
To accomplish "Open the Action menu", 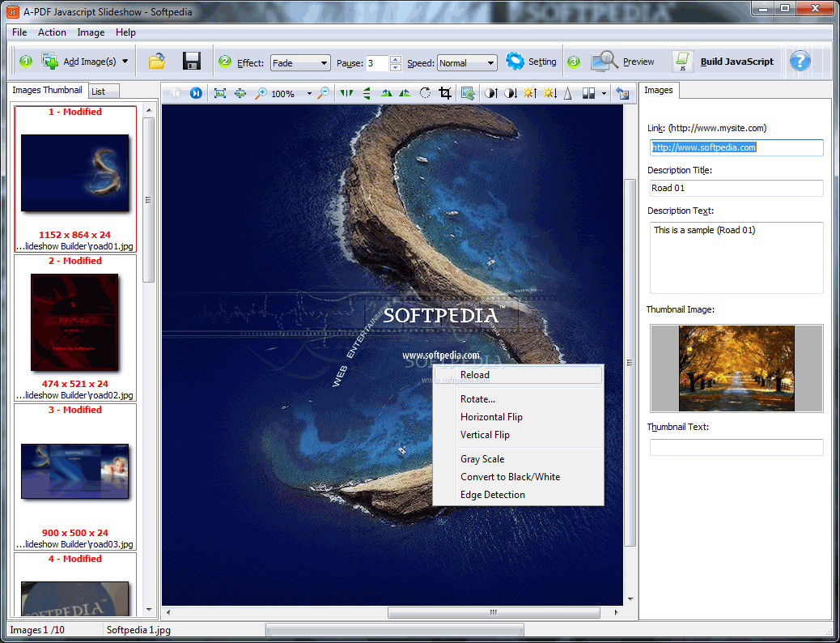I will 52,32.
